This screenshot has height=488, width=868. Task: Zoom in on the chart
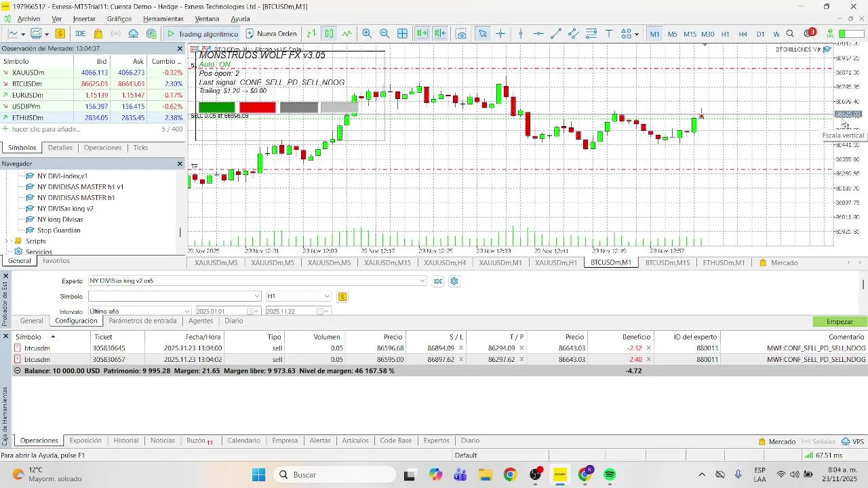coord(367,33)
